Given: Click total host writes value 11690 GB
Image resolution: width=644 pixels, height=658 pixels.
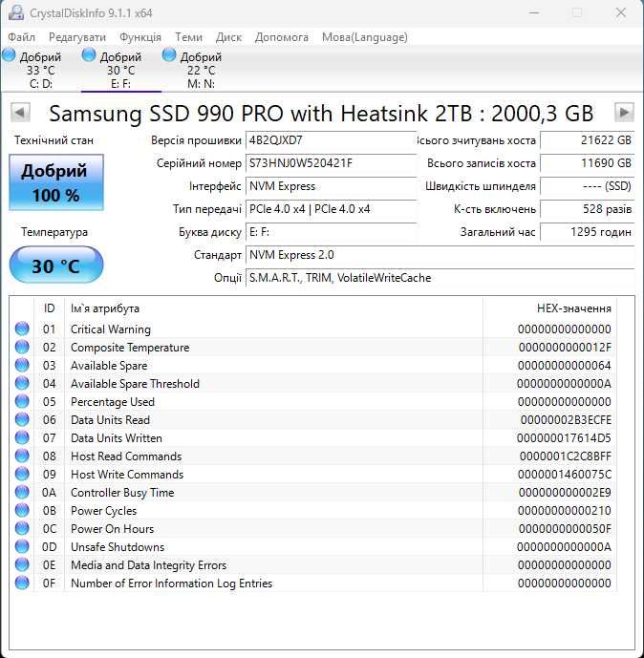Looking at the screenshot, I should (x=587, y=163).
